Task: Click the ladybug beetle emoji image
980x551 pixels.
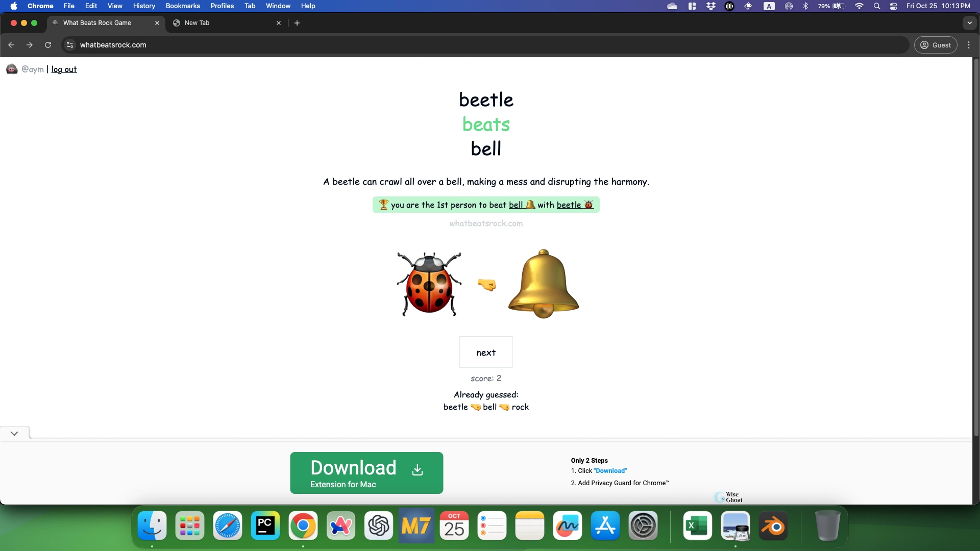Action: pos(429,284)
